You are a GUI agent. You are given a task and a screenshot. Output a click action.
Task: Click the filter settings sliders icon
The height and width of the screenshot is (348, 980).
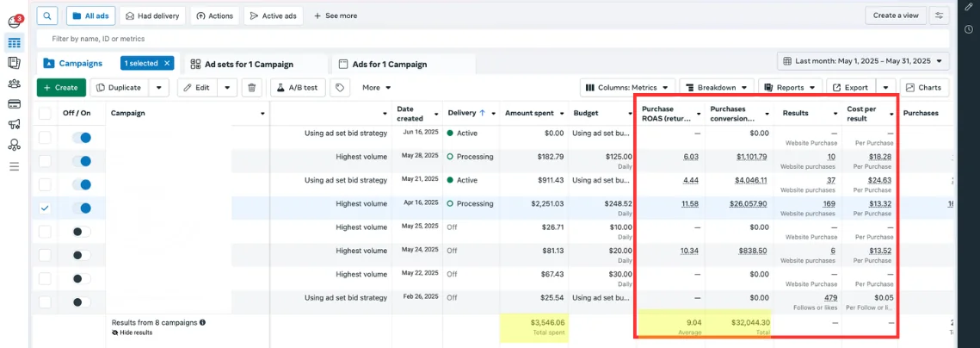(x=938, y=16)
